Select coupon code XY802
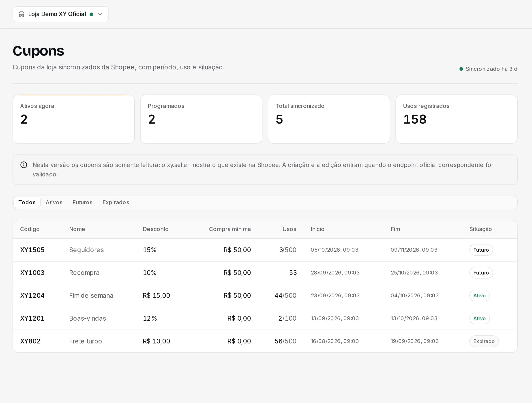532x403 pixels. coord(30,341)
